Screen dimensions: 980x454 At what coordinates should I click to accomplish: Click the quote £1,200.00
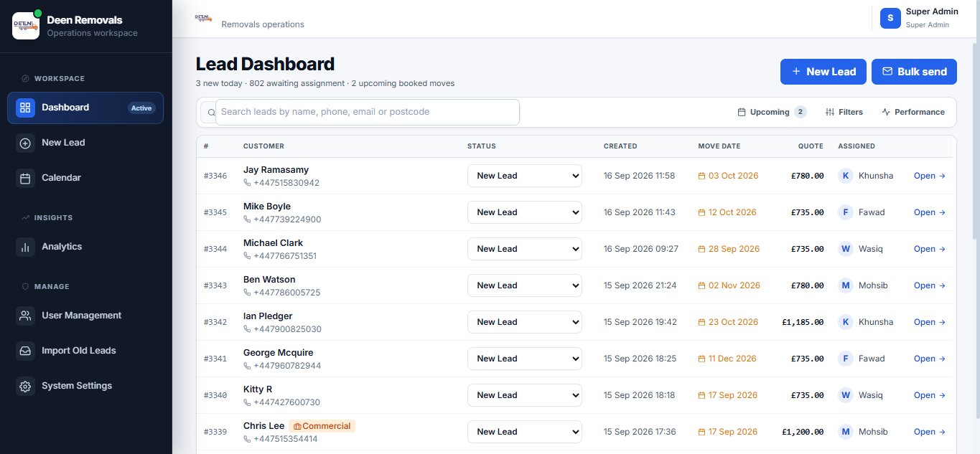click(x=803, y=432)
